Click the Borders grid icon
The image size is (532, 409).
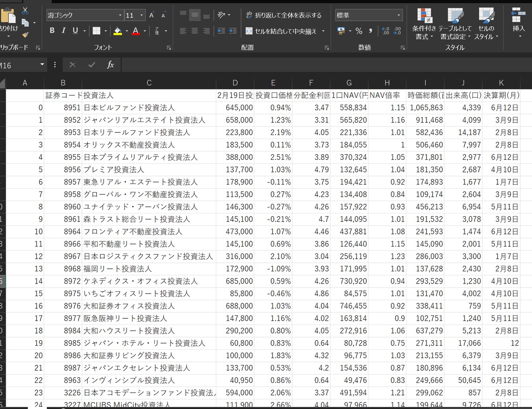[x=96, y=30]
